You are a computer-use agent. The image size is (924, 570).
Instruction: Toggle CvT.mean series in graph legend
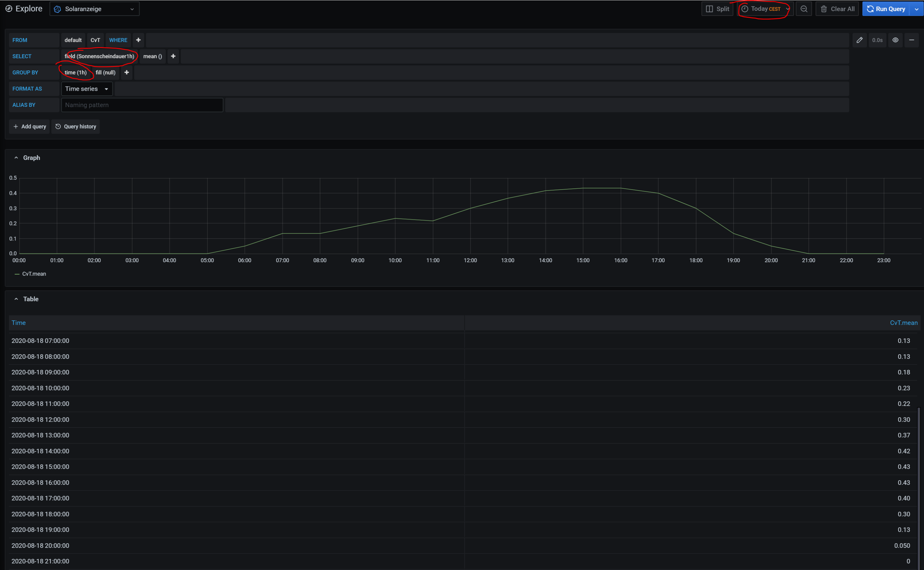click(x=34, y=274)
